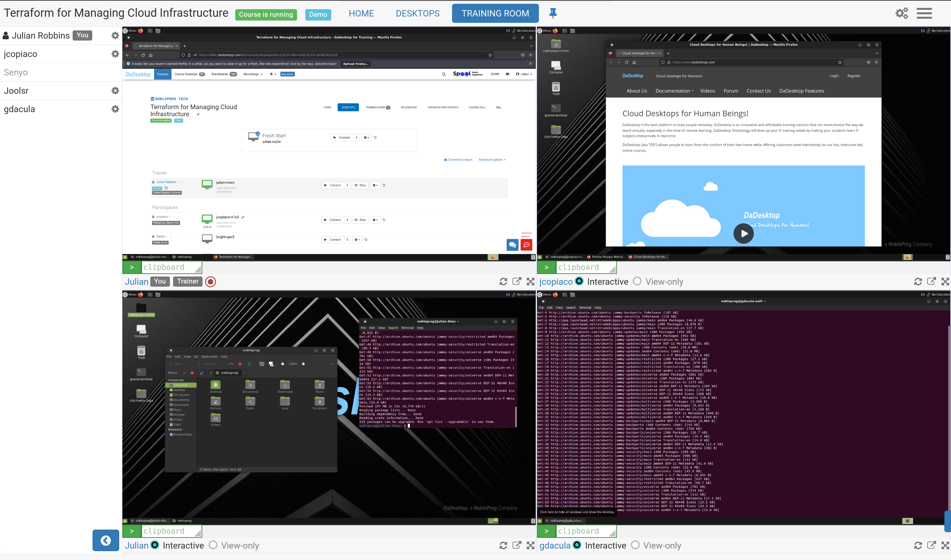951x560 pixels.
Task: Expand Advanced options link
Action: [492, 160]
